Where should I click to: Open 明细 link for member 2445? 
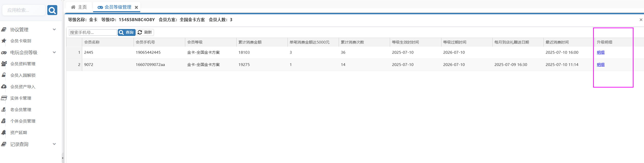pyautogui.click(x=600, y=52)
